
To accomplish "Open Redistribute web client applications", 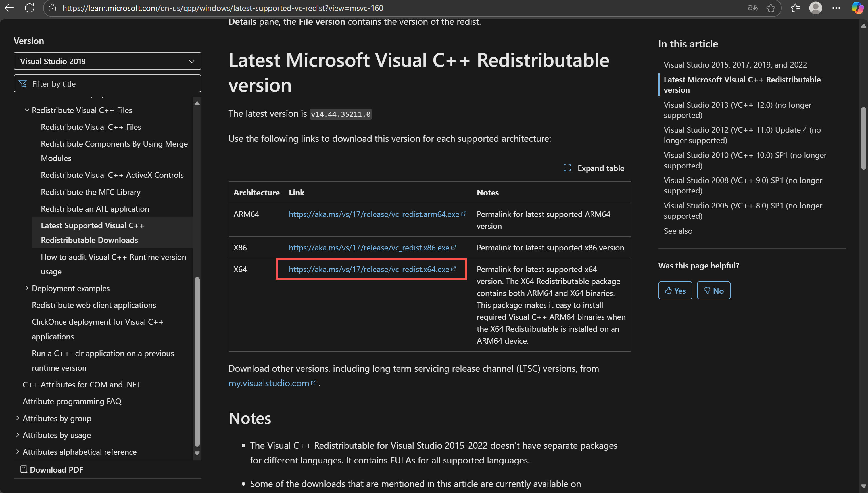I will coord(94,305).
